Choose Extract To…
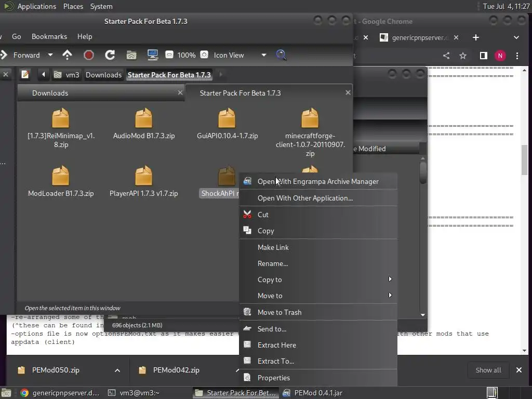 pos(318,361)
